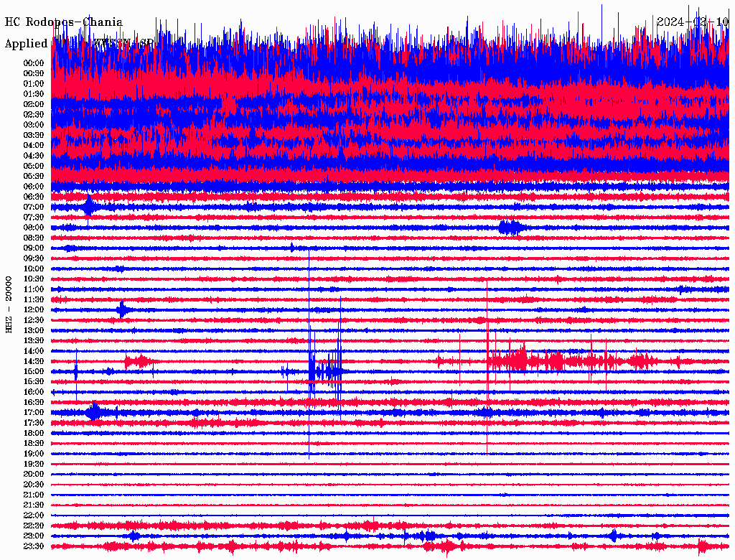This screenshot has height=560, width=735.
Task: Click the blue seismic burst on the 08:00 trace
Action: click(x=510, y=228)
